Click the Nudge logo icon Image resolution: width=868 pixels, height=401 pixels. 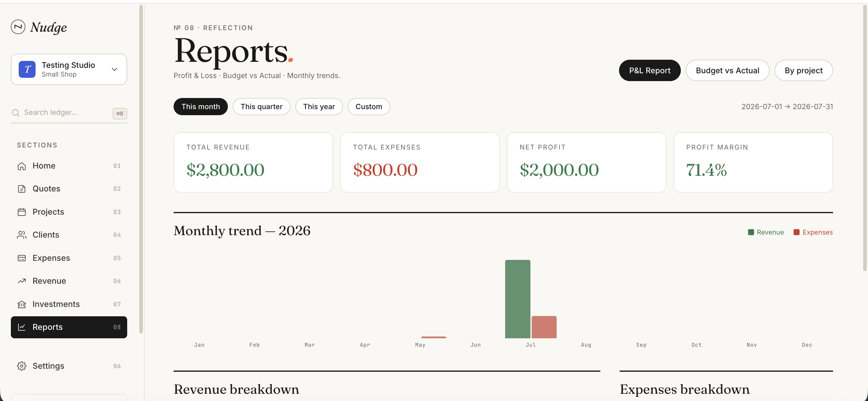18,27
